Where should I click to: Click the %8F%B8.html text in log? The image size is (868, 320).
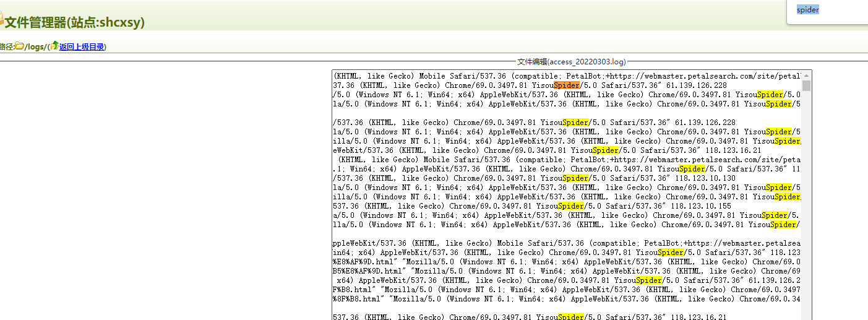(x=355, y=299)
